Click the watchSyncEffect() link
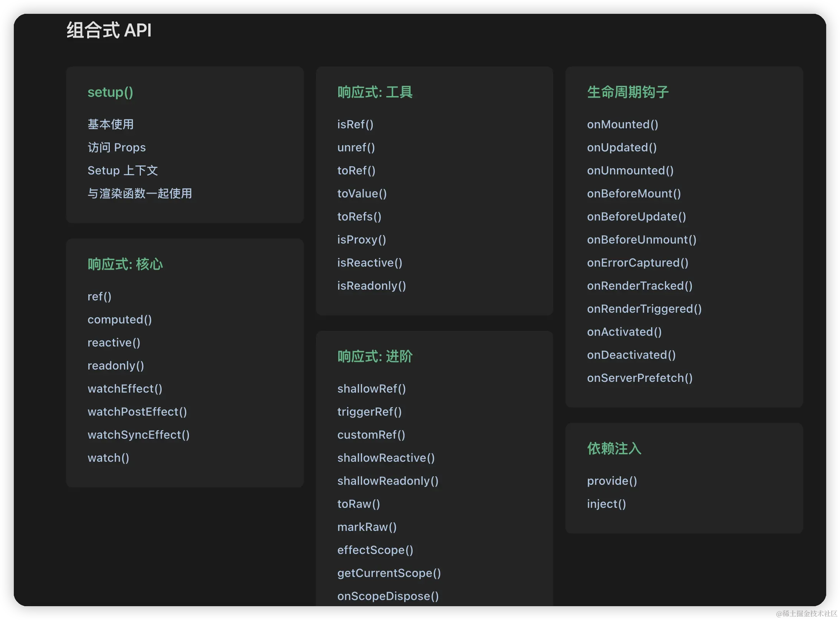The width and height of the screenshot is (840, 620). 138,434
